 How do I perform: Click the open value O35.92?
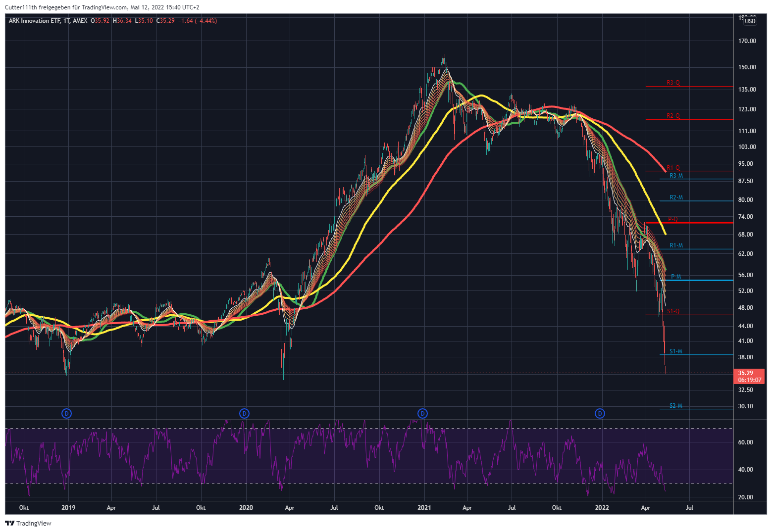100,21
